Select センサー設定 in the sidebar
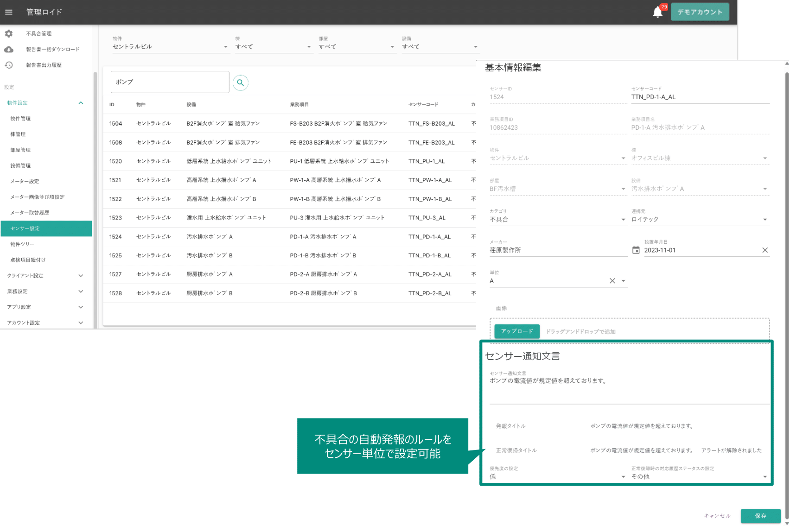Viewport: 790px width, 532px height. click(x=46, y=228)
